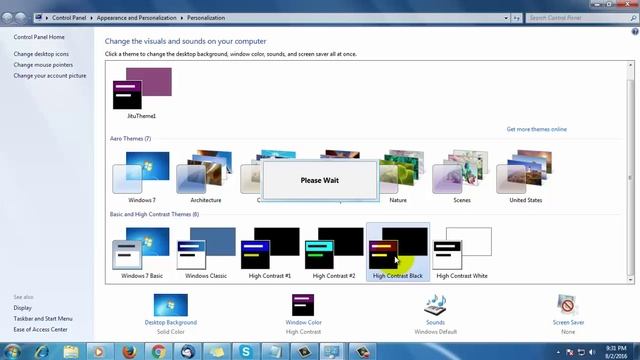Show hidden system tray icons arrow
The width and height of the screenshot is (640, 360).
click(558, 352)
